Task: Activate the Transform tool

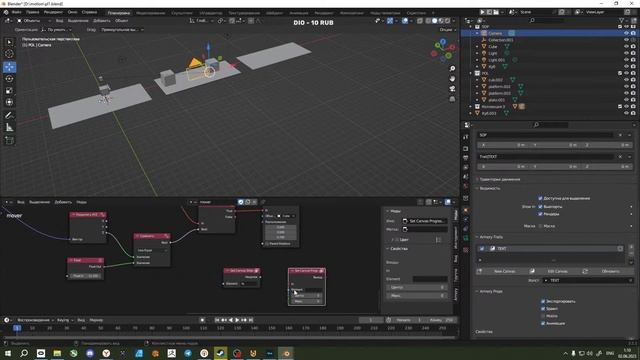Action: [9, 102]
